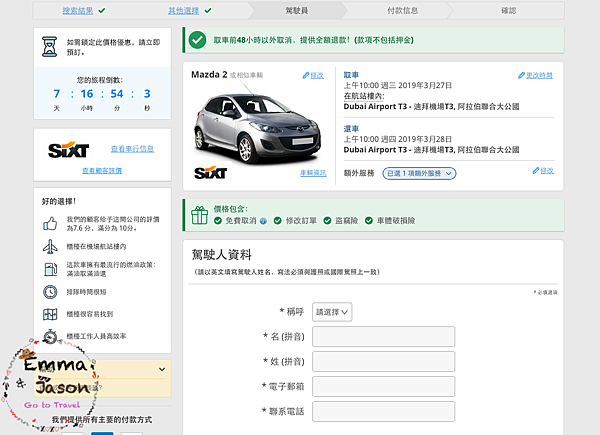
Task: Go back to 搜索結果 step
Action: click(x=80, y=11)
